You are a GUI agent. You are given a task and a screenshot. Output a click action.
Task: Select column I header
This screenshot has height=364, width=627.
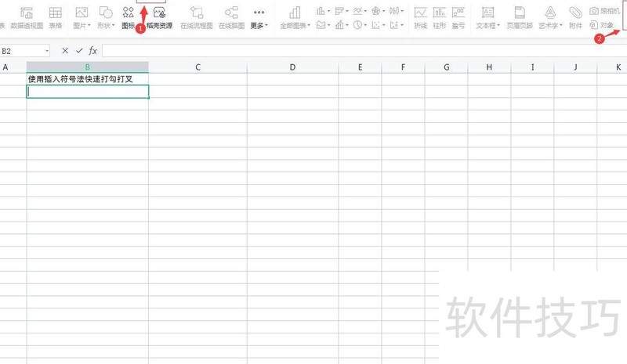(532, 67)
